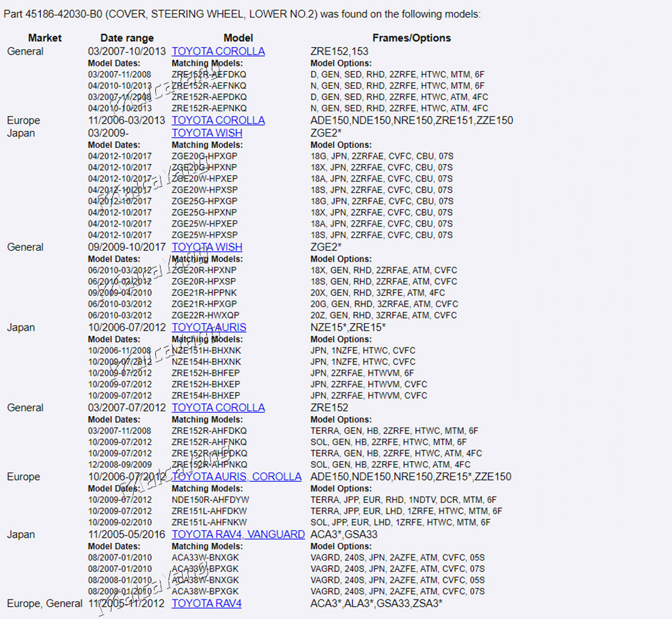This screenshot has width=672, height=619.
Task: Open the TOYOTA COROLLA link dated 03/2007-10/2013
Action: (218, 52)
